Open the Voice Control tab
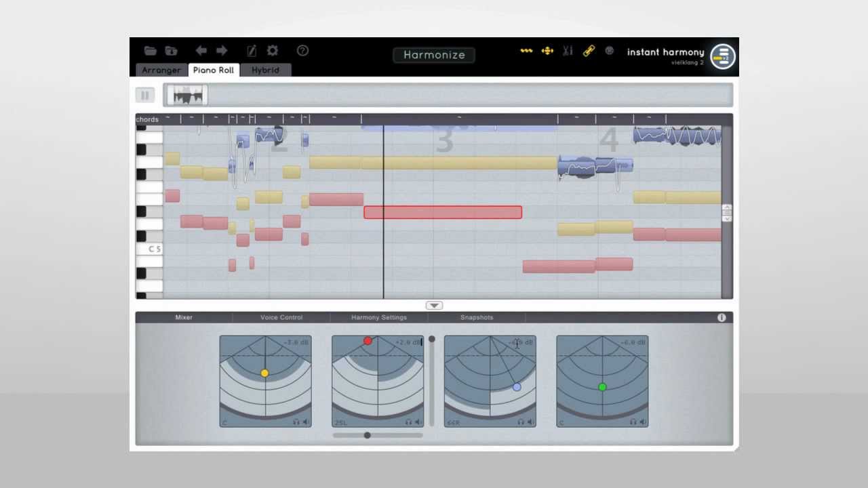The height and width of the screenshot is (488, 868). pos(281,317)
